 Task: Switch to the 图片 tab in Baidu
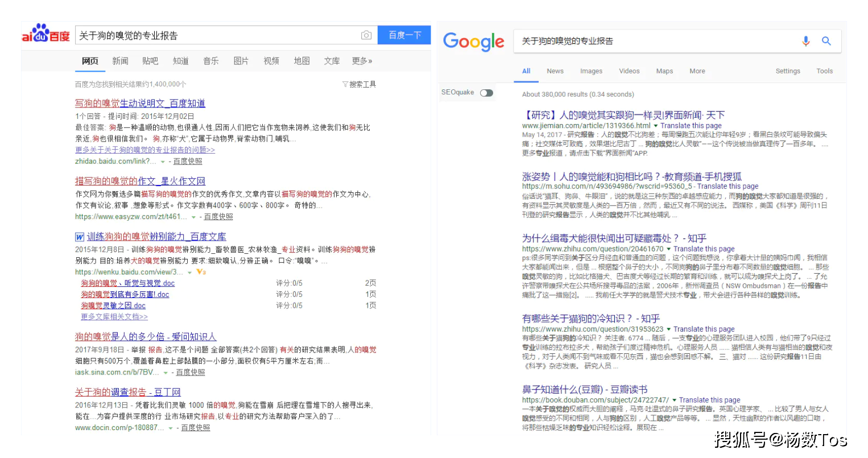241,61
